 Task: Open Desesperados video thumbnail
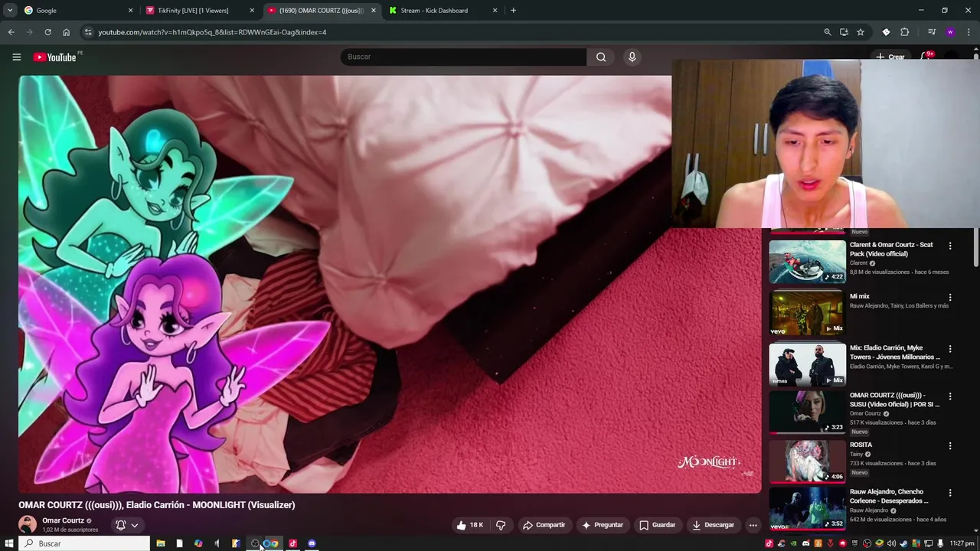807,508
